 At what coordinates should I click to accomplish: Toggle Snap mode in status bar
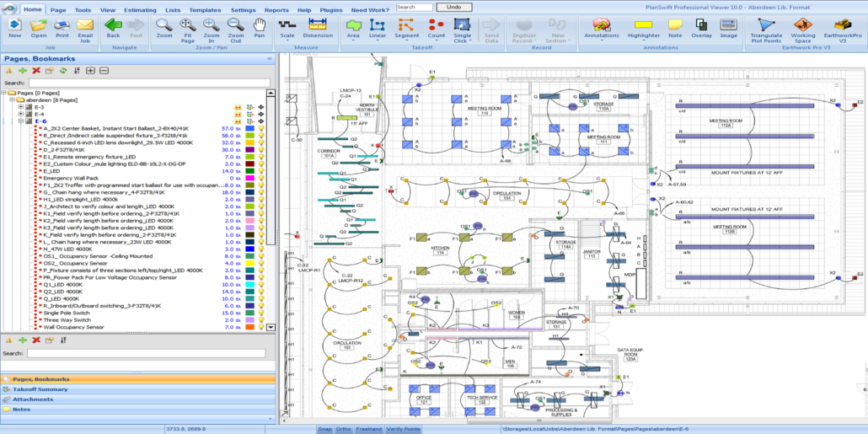coord(324,429)
